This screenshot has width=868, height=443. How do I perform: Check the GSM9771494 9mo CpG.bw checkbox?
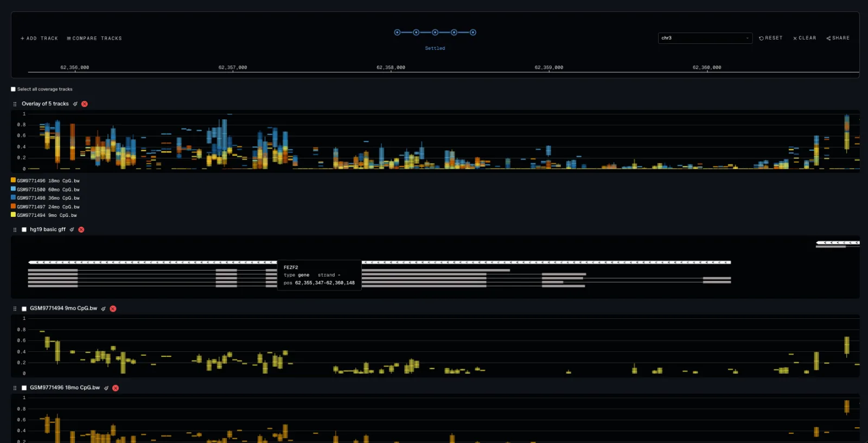(x=24, y=309)
